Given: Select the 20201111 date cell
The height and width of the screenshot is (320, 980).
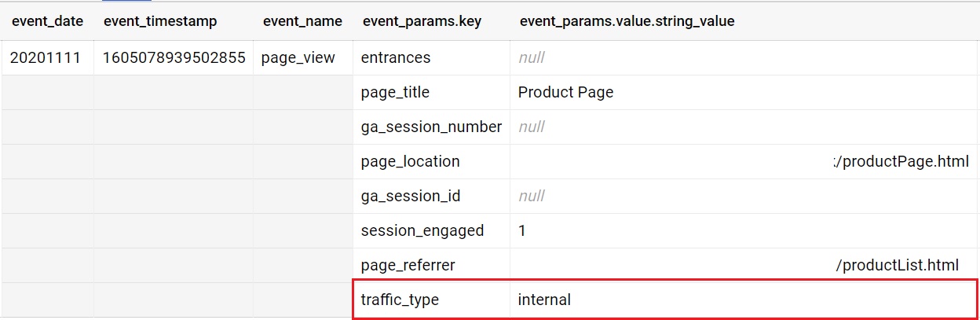Looking at the screenshot, I should (46, 57).
